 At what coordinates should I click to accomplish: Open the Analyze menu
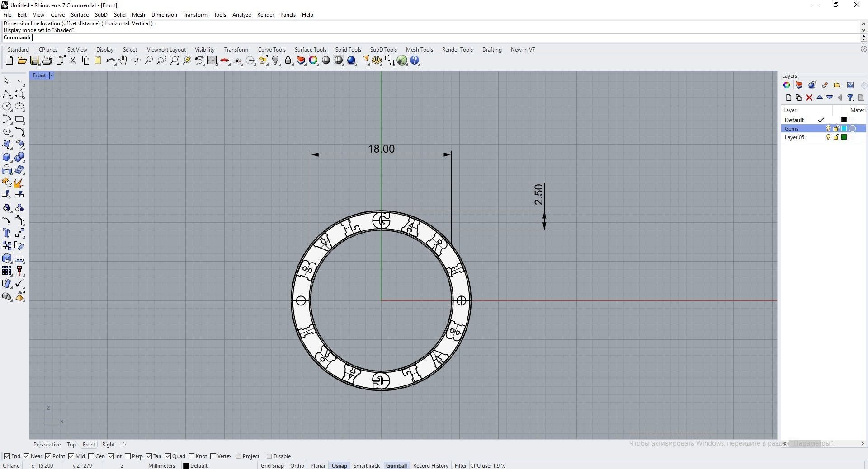241,15
